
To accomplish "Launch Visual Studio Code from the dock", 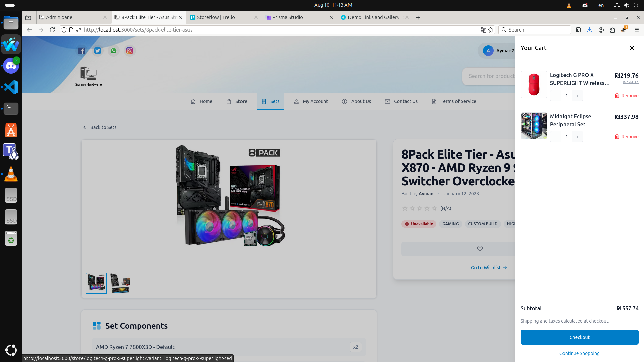I will pyautogui.click(x=11, y=87).
